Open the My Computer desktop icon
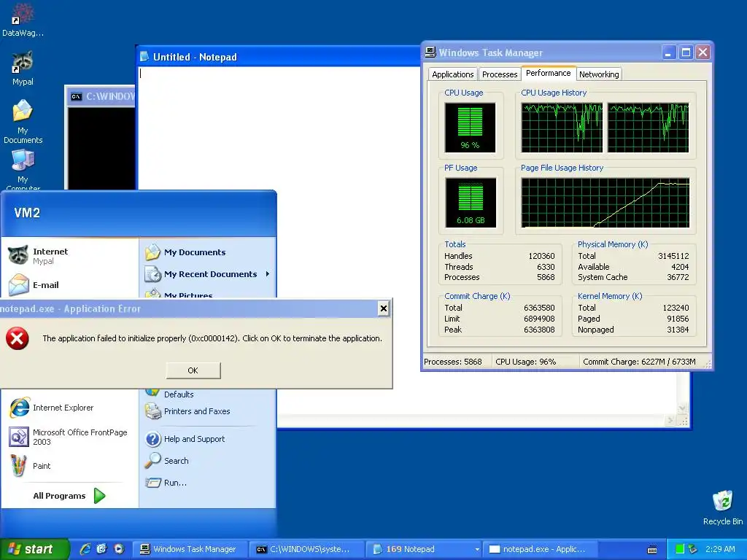Screen dimensions: 747x560 click(x=23, y=169)
